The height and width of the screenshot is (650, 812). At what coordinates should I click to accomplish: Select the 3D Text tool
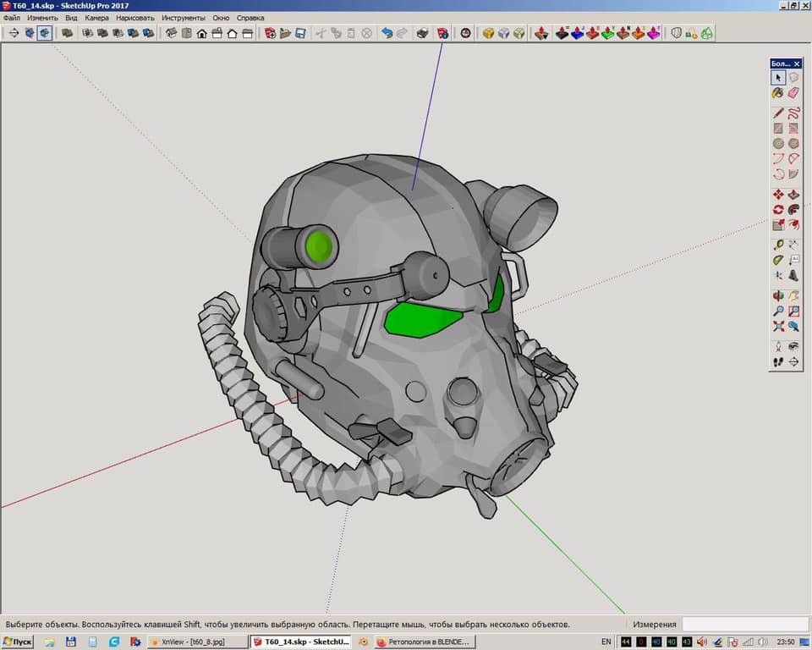pos(793,275)
